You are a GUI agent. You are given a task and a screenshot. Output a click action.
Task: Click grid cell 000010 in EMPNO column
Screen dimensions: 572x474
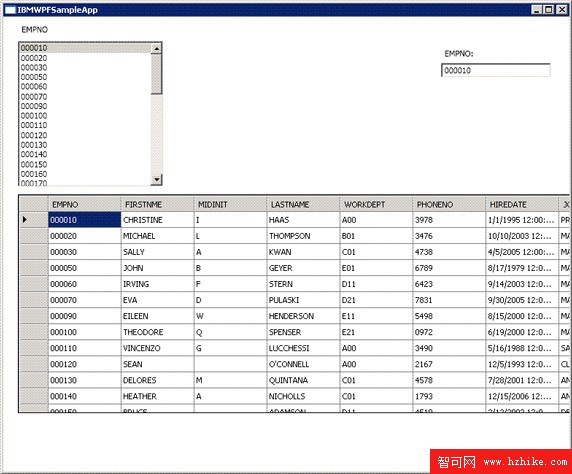[x=84, y=220]
